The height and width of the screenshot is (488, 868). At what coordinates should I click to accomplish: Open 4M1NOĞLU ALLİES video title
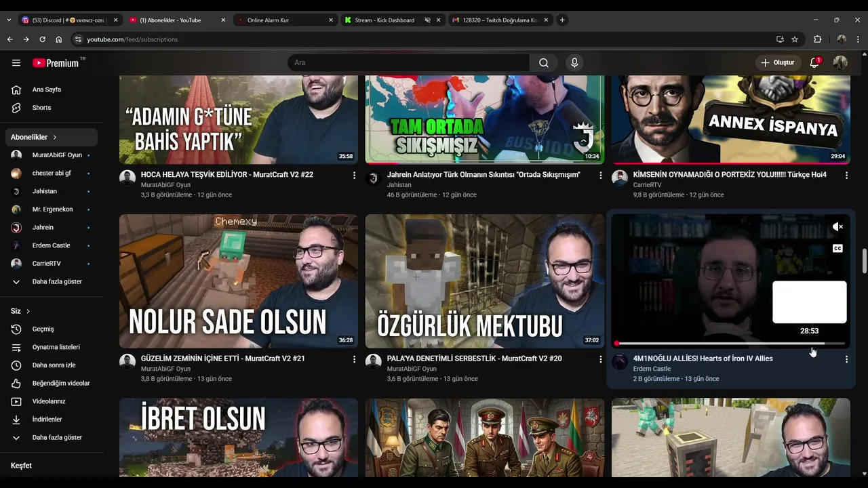click(x=703, y=359)
